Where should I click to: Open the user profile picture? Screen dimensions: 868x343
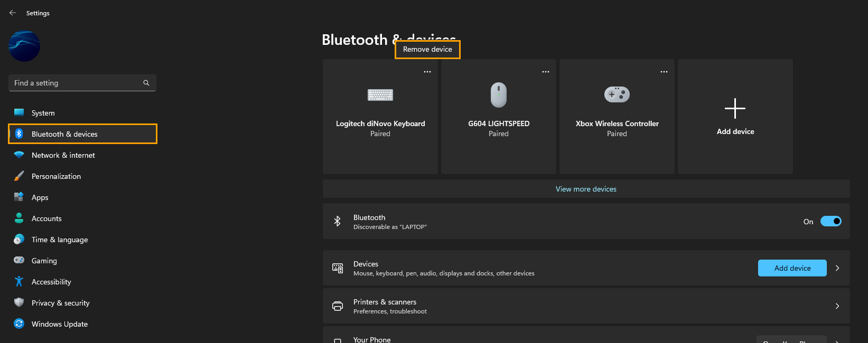(24, 46)
